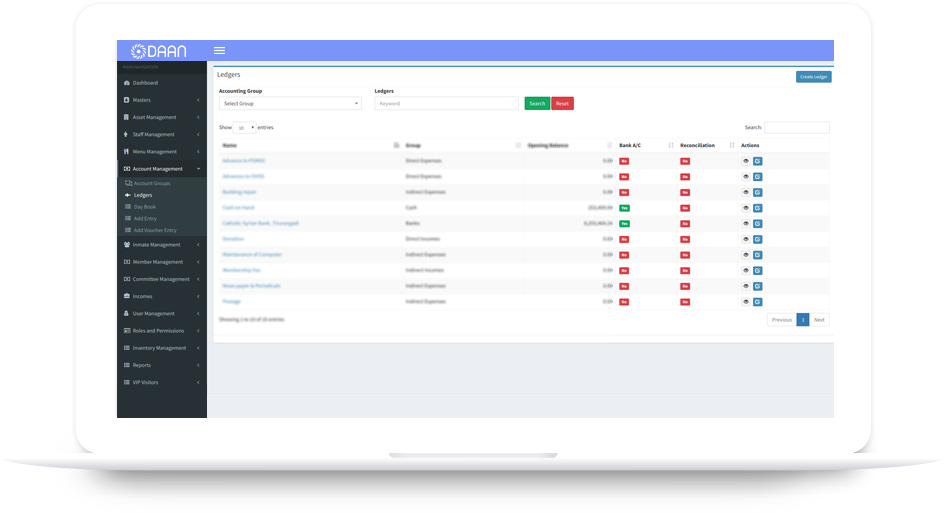945x513 pixels.
Task: Open the Show entries count dropdown
Action: click(x=245, y=128)
